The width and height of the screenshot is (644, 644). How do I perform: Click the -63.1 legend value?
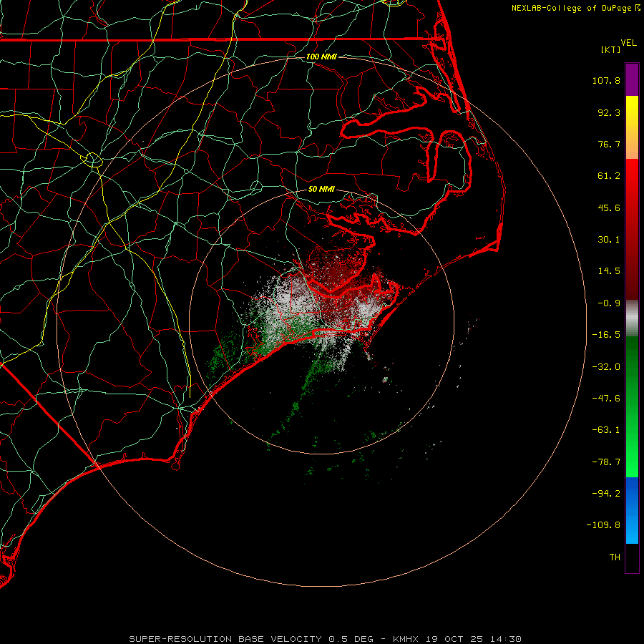(x=606, y=430)
